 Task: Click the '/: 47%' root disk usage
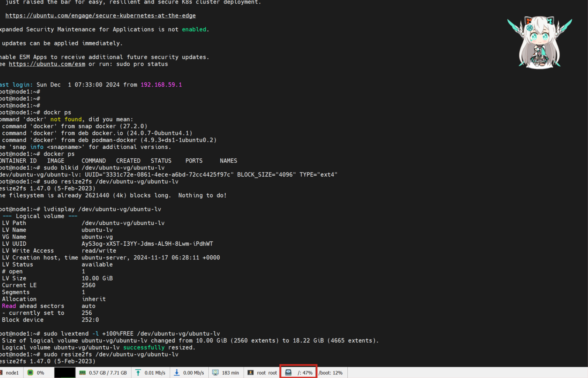(305, 373)
